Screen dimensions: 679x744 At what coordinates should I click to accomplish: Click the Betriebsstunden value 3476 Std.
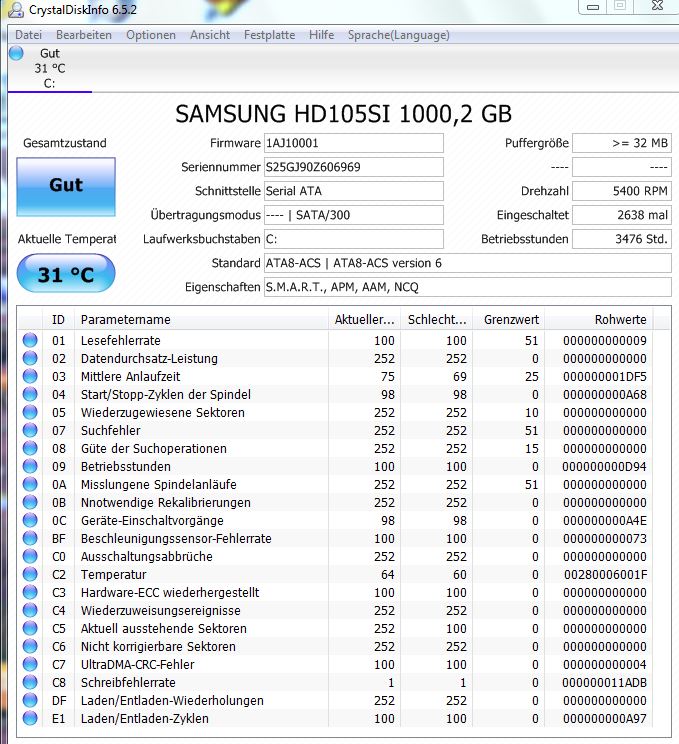[x=622, y=239]
